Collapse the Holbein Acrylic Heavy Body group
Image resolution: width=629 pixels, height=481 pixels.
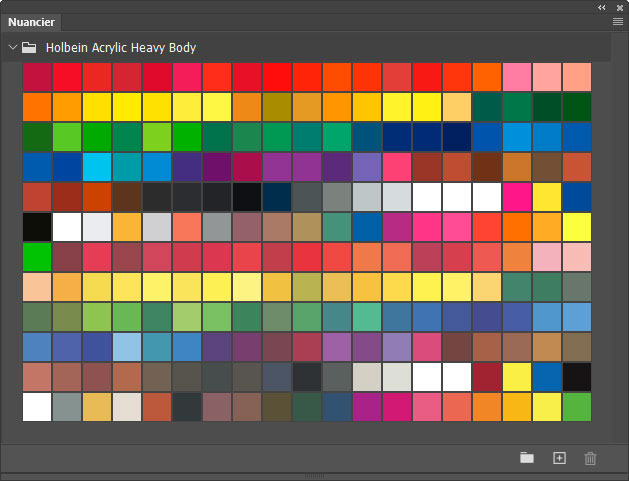12,47
